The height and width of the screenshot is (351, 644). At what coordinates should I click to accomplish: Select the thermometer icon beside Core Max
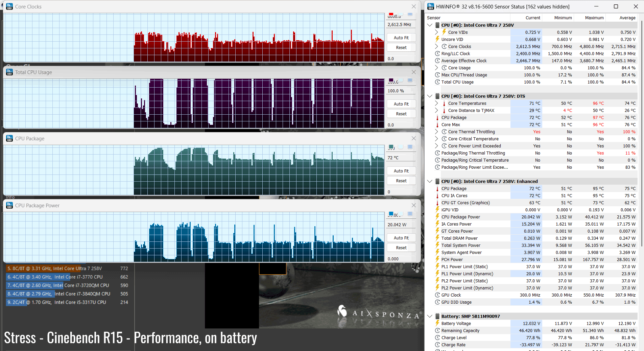tap(437, 125)
